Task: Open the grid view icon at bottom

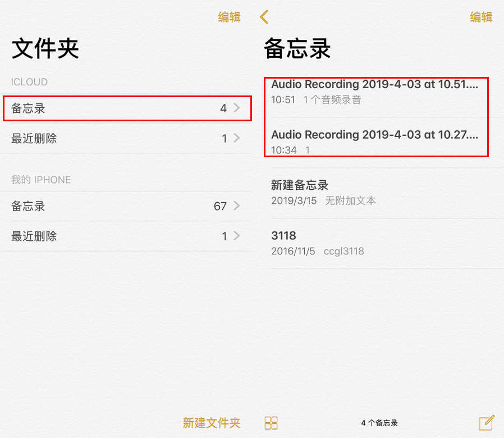Action: (x=271, y=423)
